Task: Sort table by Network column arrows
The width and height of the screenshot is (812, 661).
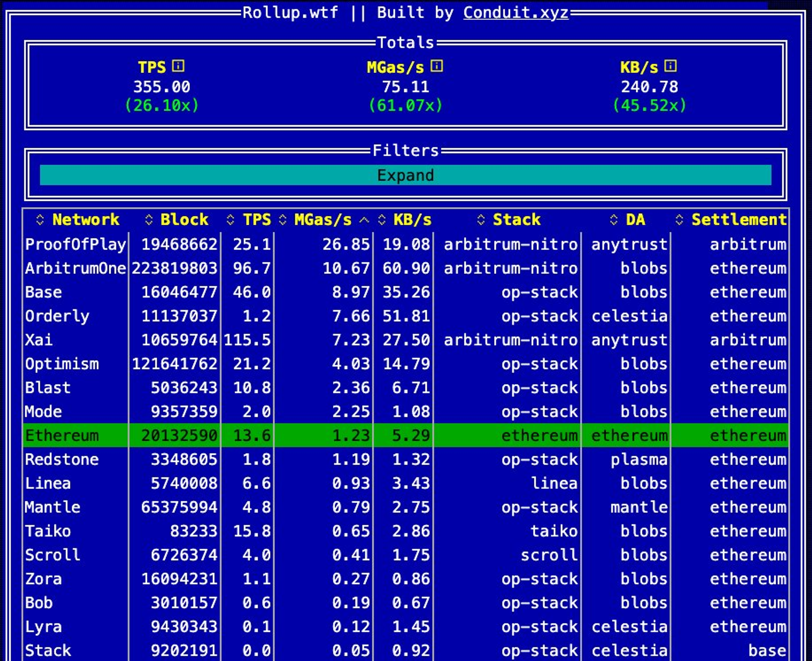Action: 40,220
